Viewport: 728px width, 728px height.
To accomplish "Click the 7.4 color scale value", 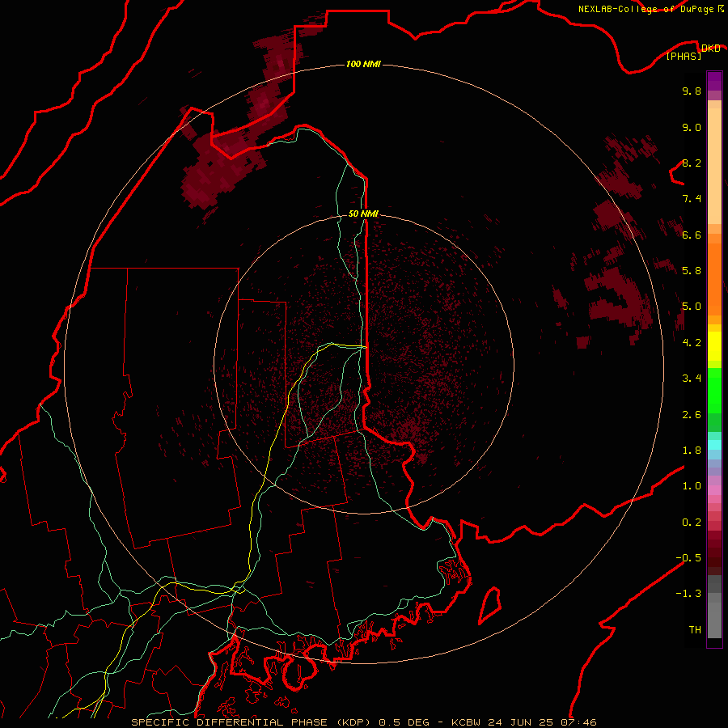I will (692, 199).
